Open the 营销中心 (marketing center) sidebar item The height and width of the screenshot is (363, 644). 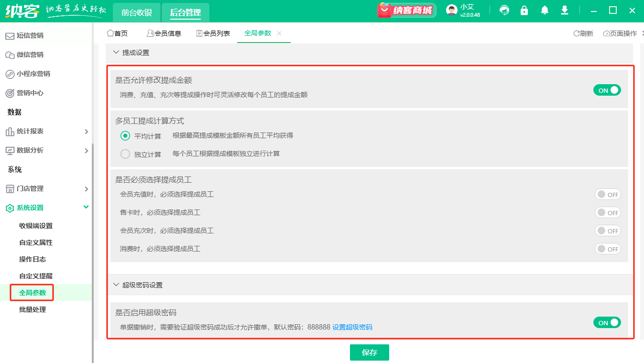[31, 93]
